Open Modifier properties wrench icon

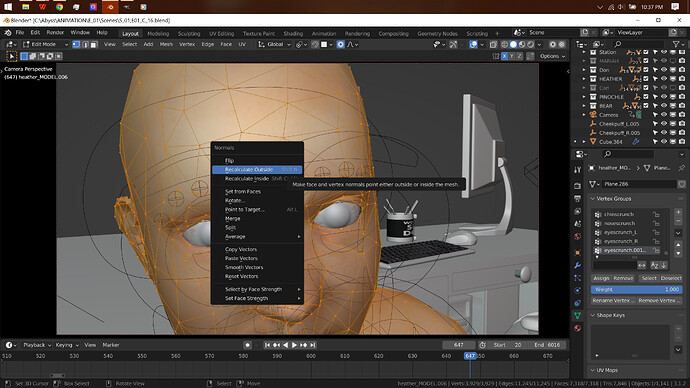click(577, 265)
